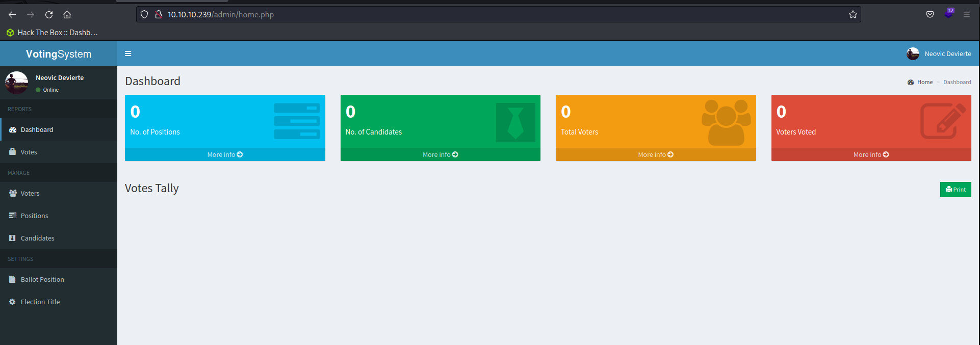Open the Hack The Box bookmark

tap(52, 33)
